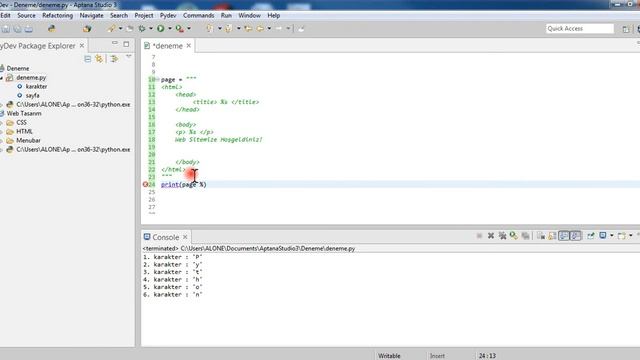Click Collapse All in Package Explorer
The image size is (640, 360).
click(x=87, y=59)
